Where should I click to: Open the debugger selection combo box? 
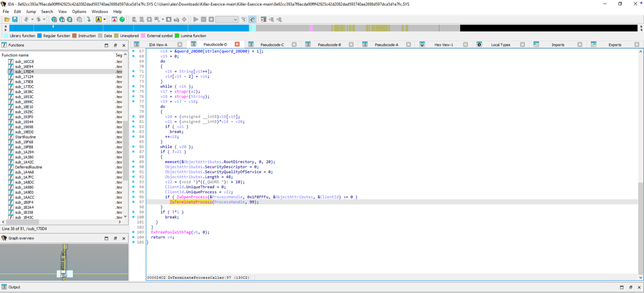(227, 19)
